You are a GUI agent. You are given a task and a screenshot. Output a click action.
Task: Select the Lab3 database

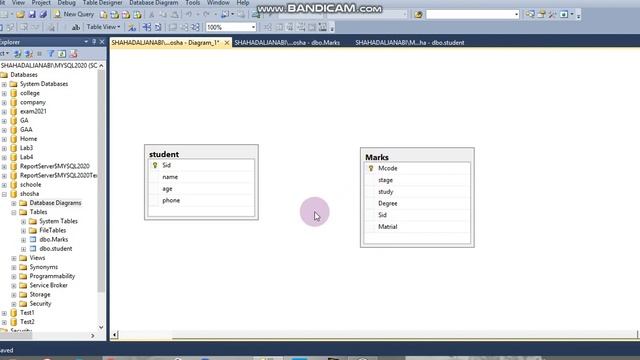[x=27, y=148]
